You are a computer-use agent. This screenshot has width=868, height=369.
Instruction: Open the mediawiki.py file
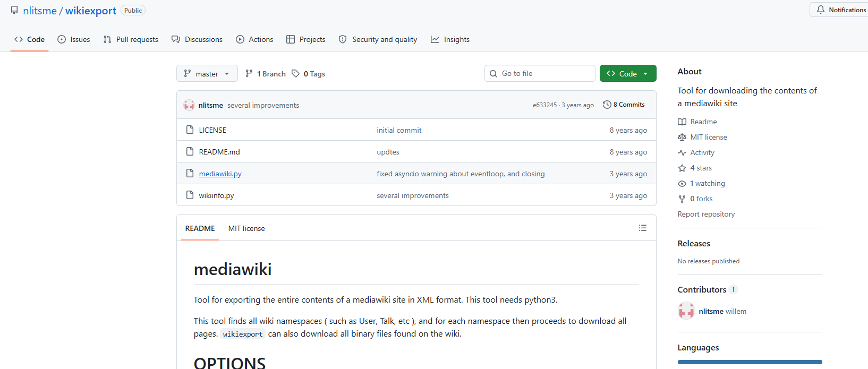tap(220, 174)
